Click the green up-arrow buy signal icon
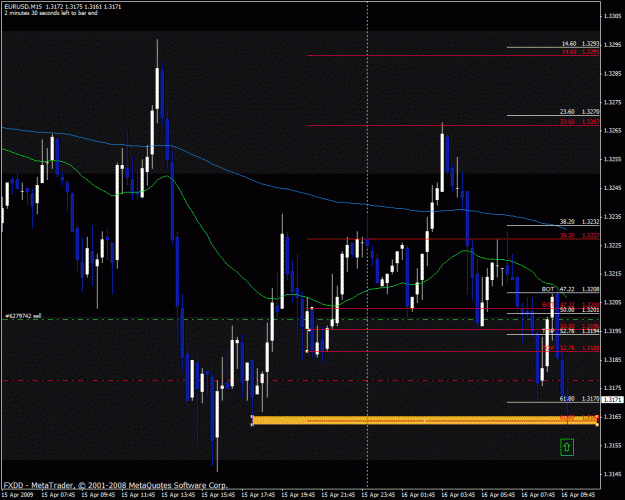The image size is (625, 500). 566,447
